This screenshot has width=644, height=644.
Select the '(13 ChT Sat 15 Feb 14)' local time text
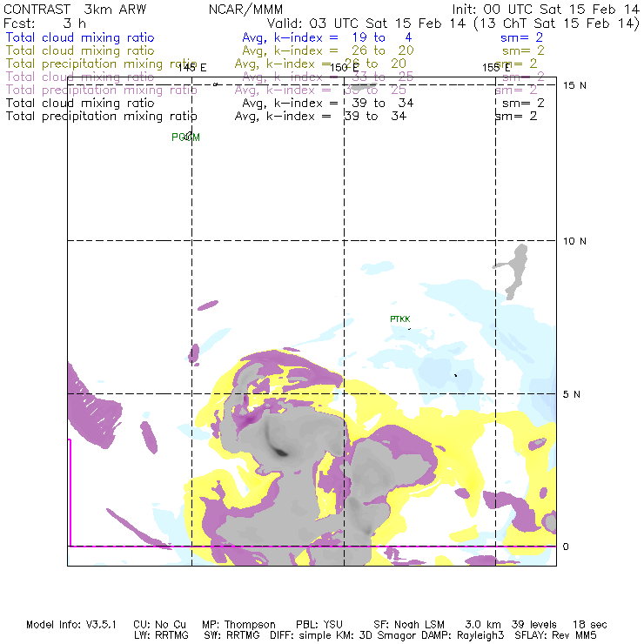click(556, 23)
